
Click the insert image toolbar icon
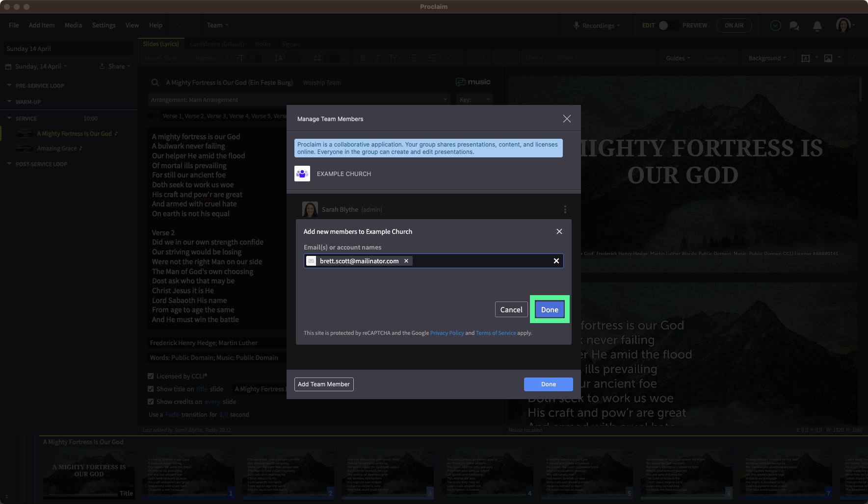tap(828, 58)
